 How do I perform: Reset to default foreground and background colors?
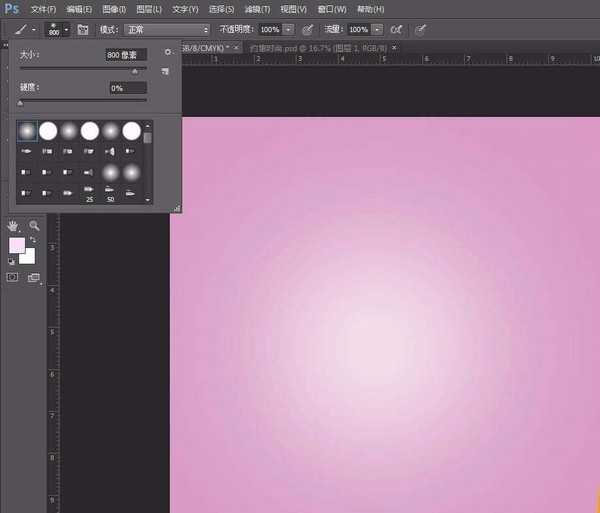coord(12,261)
